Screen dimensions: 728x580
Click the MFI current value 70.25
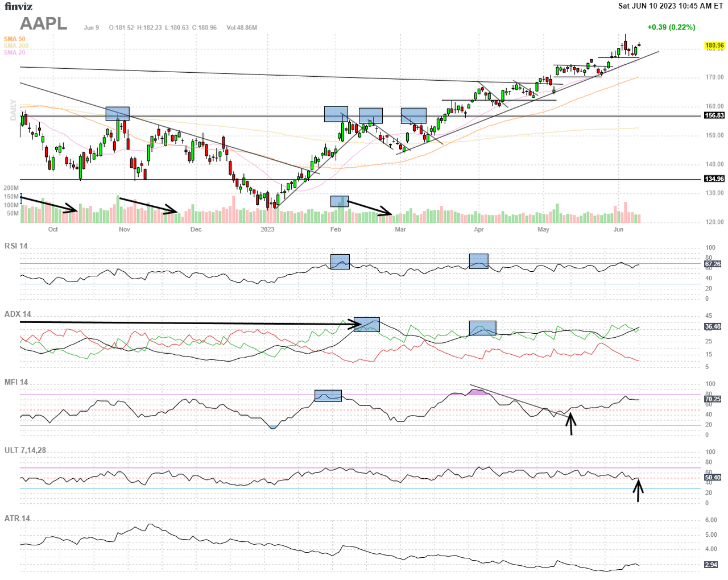713,399
